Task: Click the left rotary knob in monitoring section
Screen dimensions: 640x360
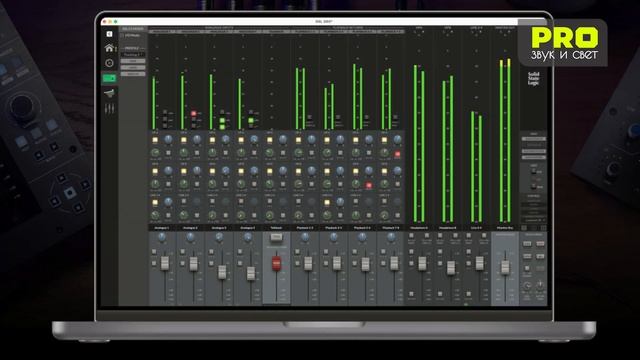Action: click(x=527, y=285)
